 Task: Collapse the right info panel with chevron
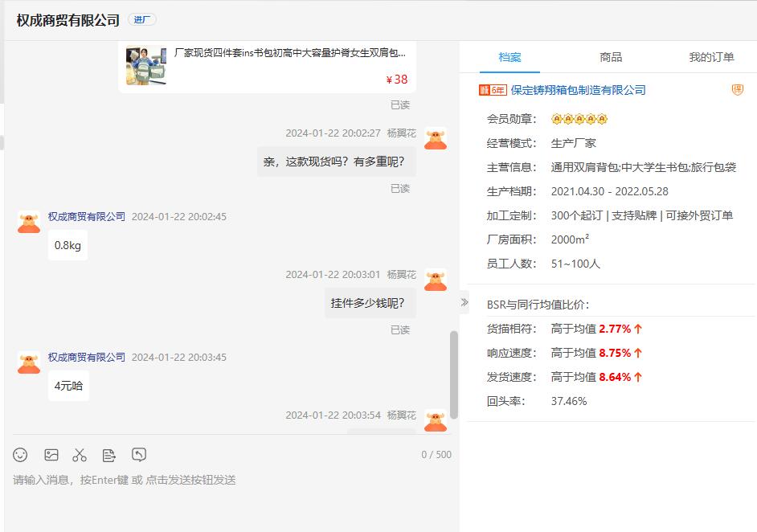point(464,302)
